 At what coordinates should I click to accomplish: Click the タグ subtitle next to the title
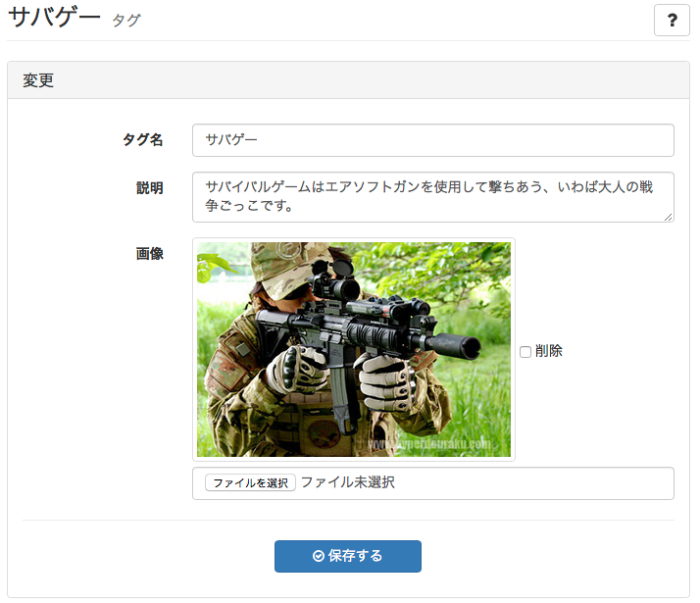pyautogui.click(x=126, y=21)
